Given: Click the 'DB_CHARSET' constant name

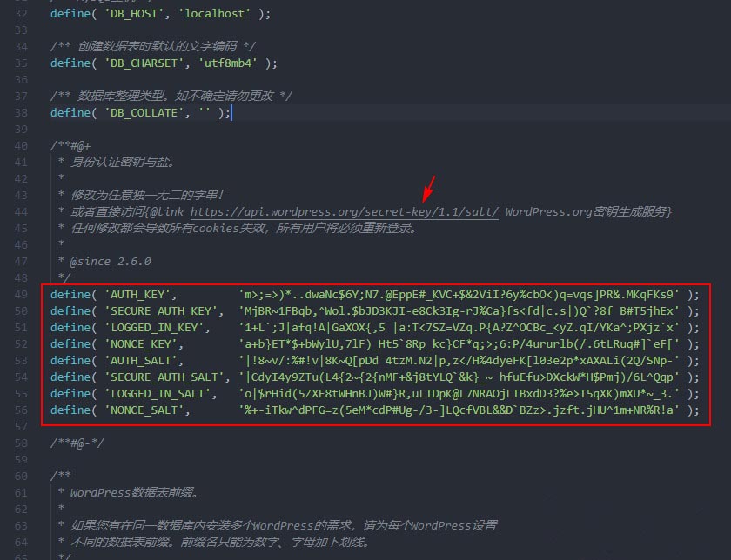Looking at the screenshot, I should coord(146,63).
